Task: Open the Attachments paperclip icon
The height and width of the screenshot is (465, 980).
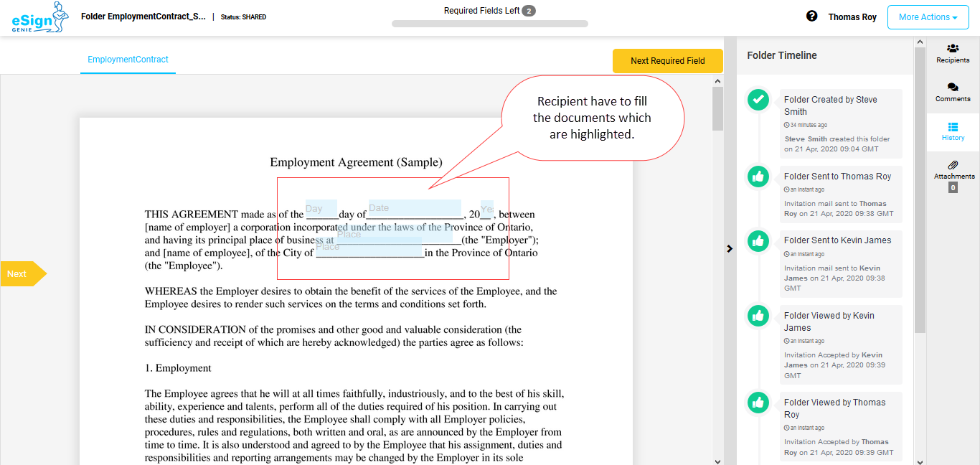Action: [x=953, y=166]
